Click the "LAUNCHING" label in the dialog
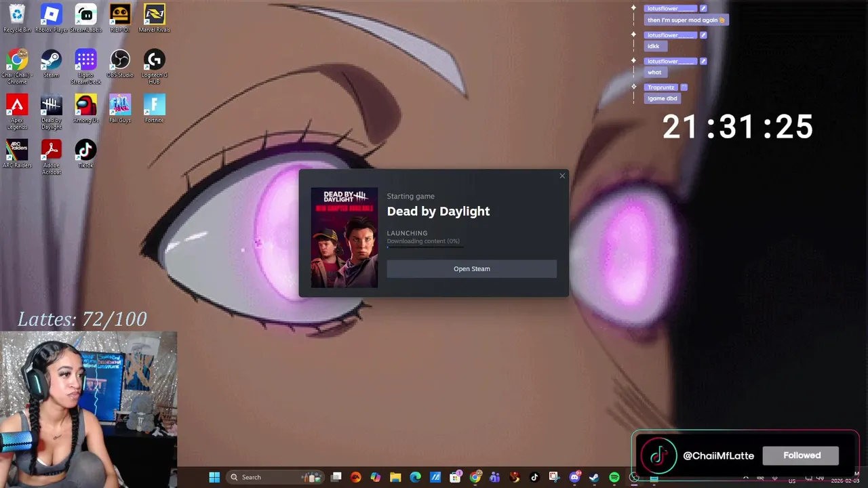The image size is (868, 488). click(407, 233)
